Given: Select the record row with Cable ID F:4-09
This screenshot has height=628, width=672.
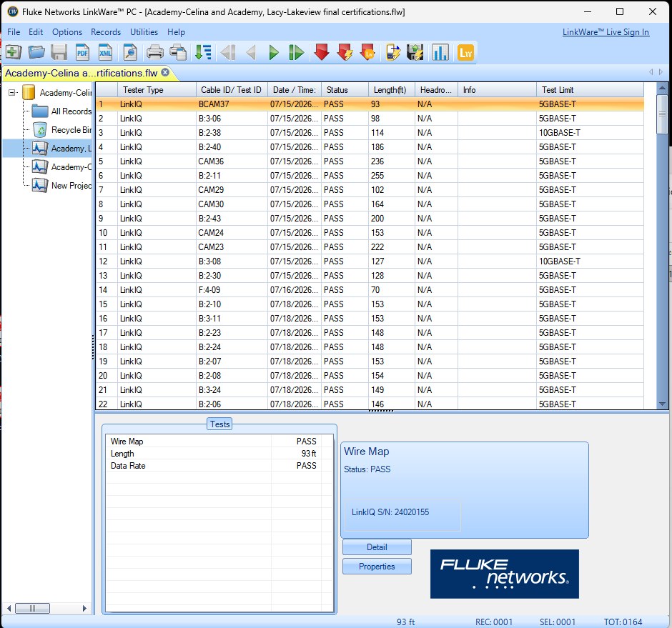Looking at the screenshot, I should 370,290.
